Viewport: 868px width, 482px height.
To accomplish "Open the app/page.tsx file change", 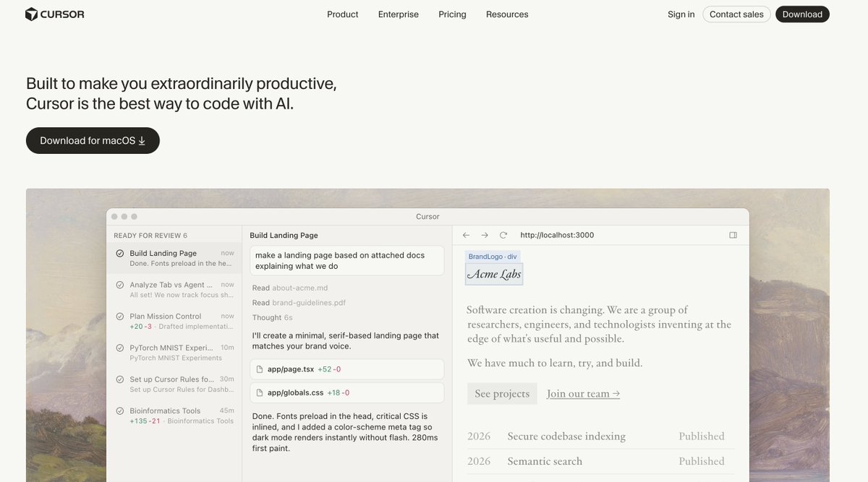I will point(347,369).
